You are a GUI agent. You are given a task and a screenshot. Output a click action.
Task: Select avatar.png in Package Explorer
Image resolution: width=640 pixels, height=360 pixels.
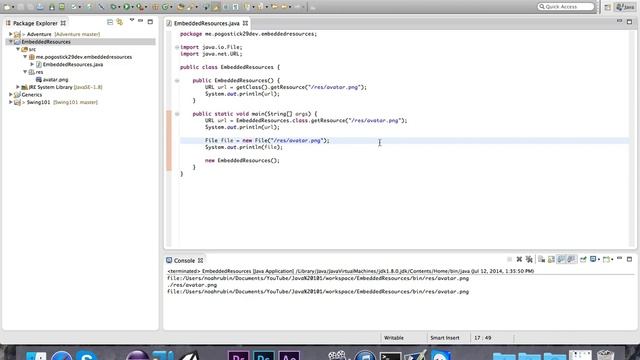pos(55,80)
